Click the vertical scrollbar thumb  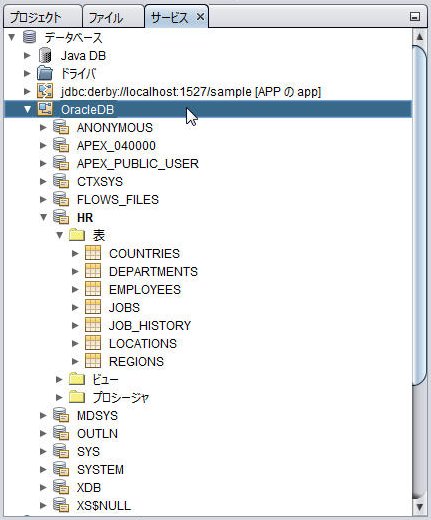click(x=420, y=215)
